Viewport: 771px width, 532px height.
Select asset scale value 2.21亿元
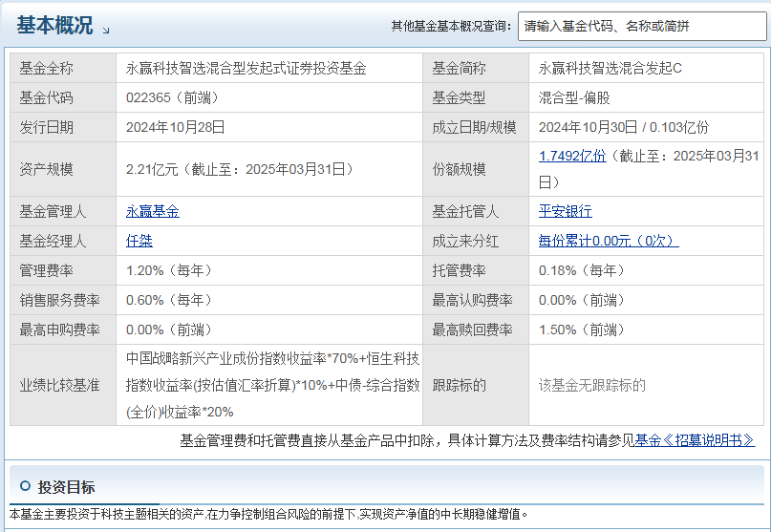tap(152, 170)
